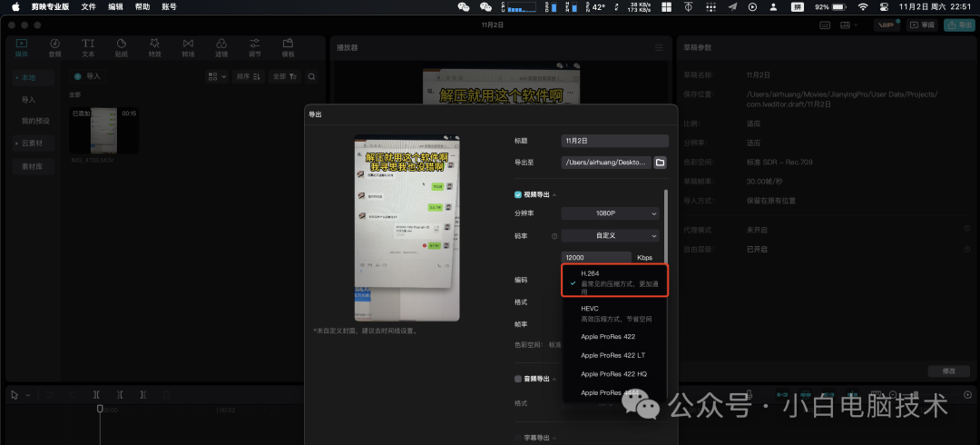Choose Apple ProRes 422 option

pyautogui.click(x=615, y=337)
